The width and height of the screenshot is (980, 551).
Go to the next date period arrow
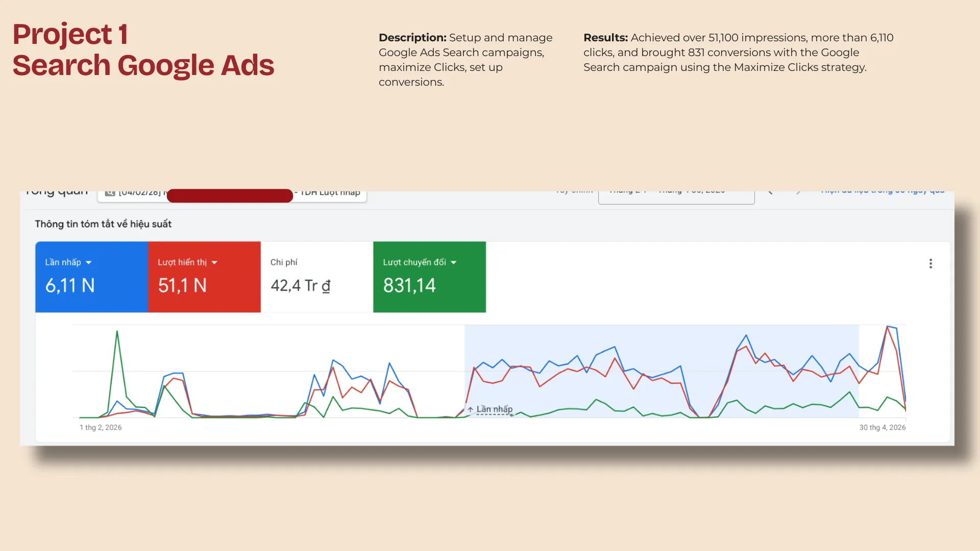[x=798, y=193]
